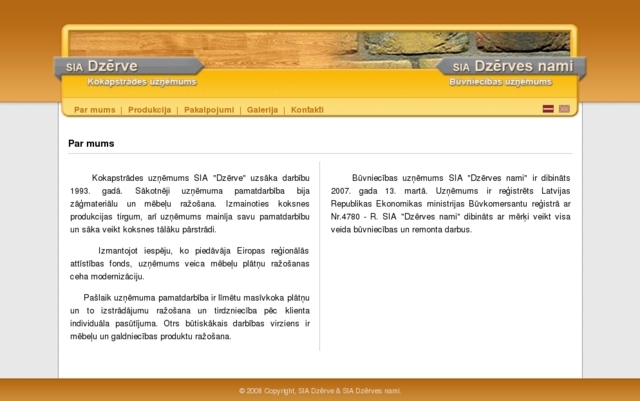The image size is (640, 401).
Task: Click the Par mums page heading
Action: [x=91, y=144]
